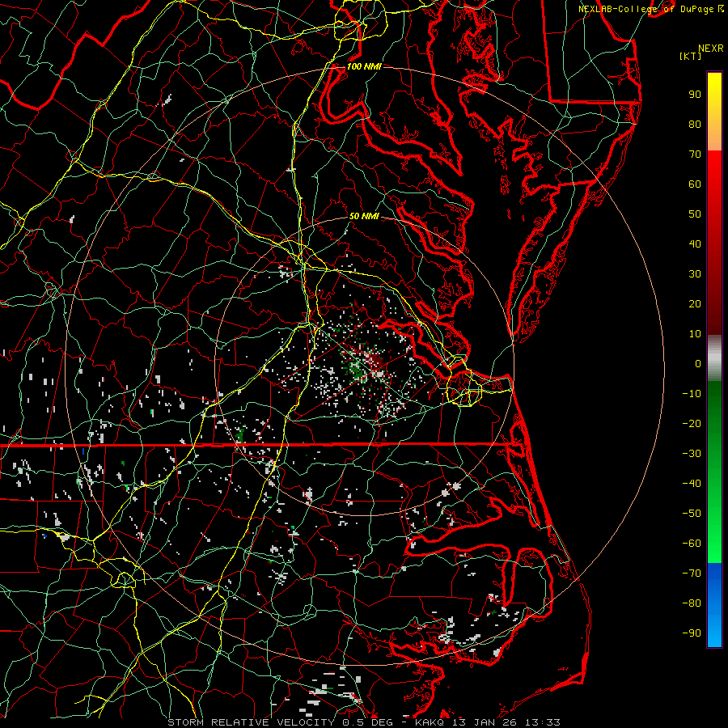Click the KAKQ radar site identifier

430,722
